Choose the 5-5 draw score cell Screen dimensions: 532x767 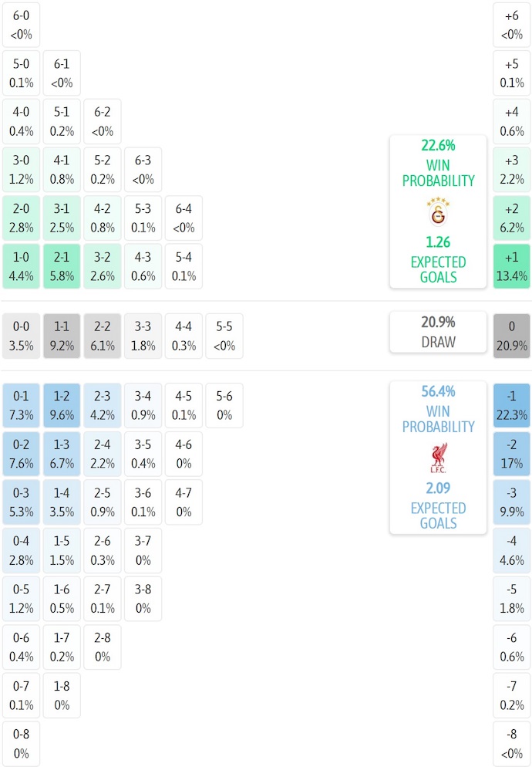[224, 336]
